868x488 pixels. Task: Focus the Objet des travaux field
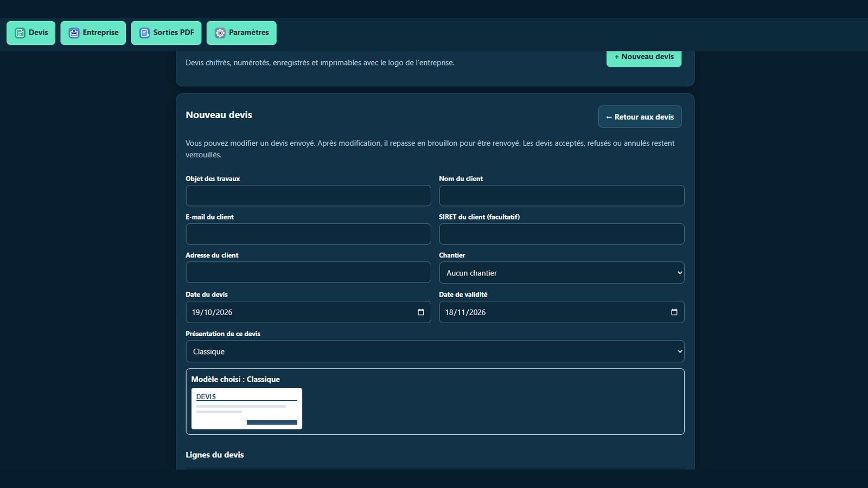[x=308, y=196]
